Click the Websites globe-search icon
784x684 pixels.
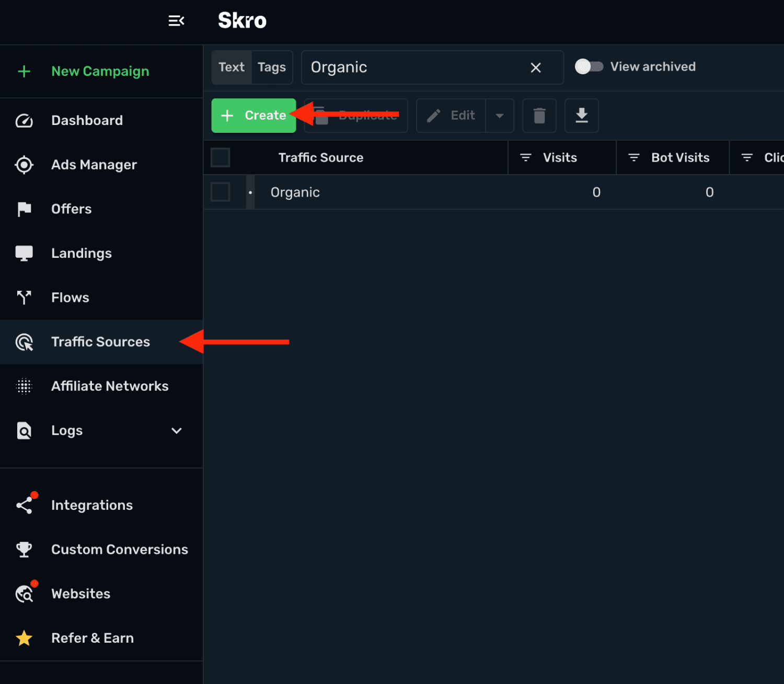pyautogui.click(x=24, y=594)
